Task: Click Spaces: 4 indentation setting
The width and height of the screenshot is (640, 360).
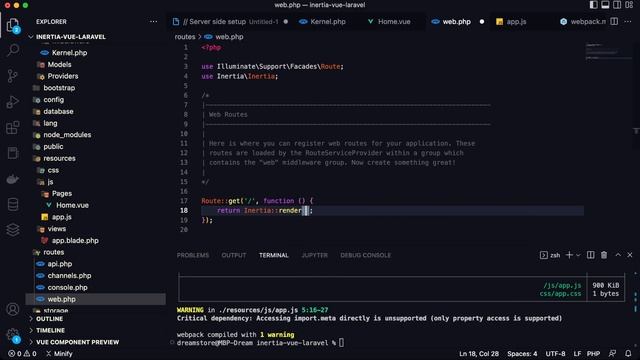Action: (x=522, y=353)
